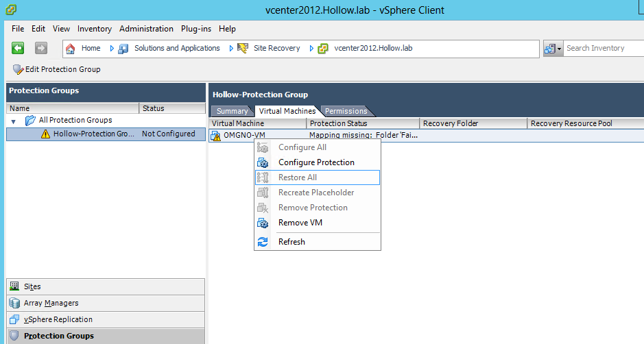Click the Refresh icon in context menu
This screenshot has height=344, width=644.
(262, 242)
